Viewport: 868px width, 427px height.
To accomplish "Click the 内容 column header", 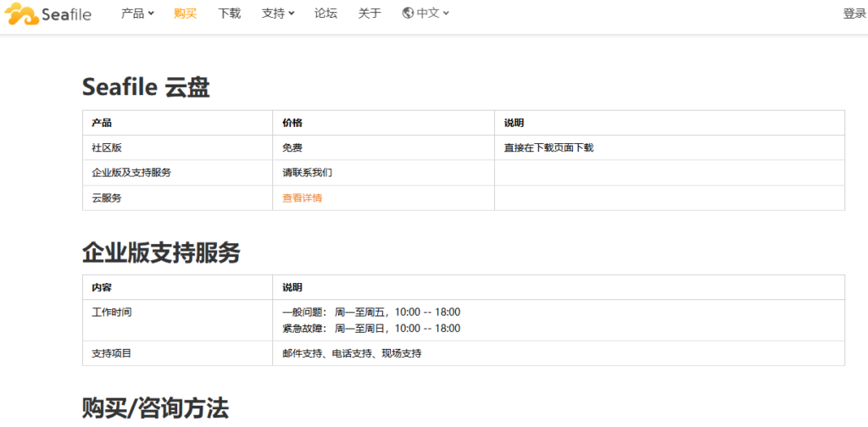I will tap(178, 287).
